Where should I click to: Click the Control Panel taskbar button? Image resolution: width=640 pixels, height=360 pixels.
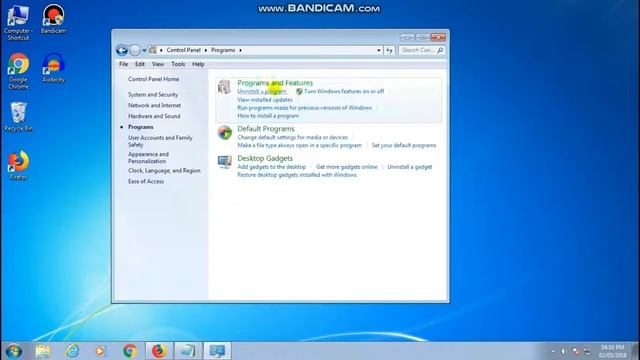pos(217,351)
